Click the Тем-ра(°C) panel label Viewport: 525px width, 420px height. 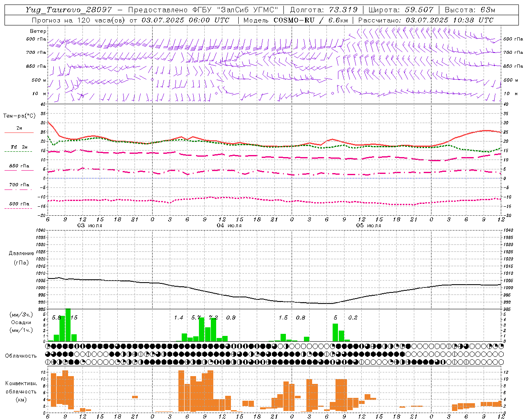point(19,116)
